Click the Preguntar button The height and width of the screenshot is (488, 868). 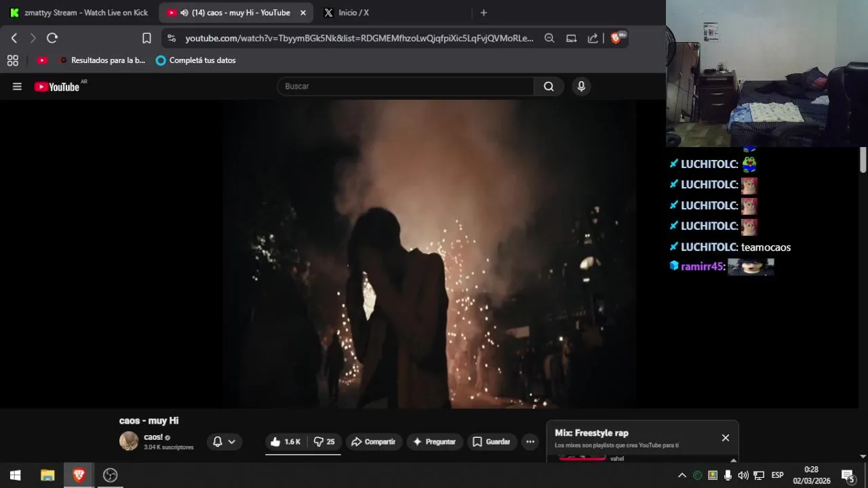tap(434, 442)
